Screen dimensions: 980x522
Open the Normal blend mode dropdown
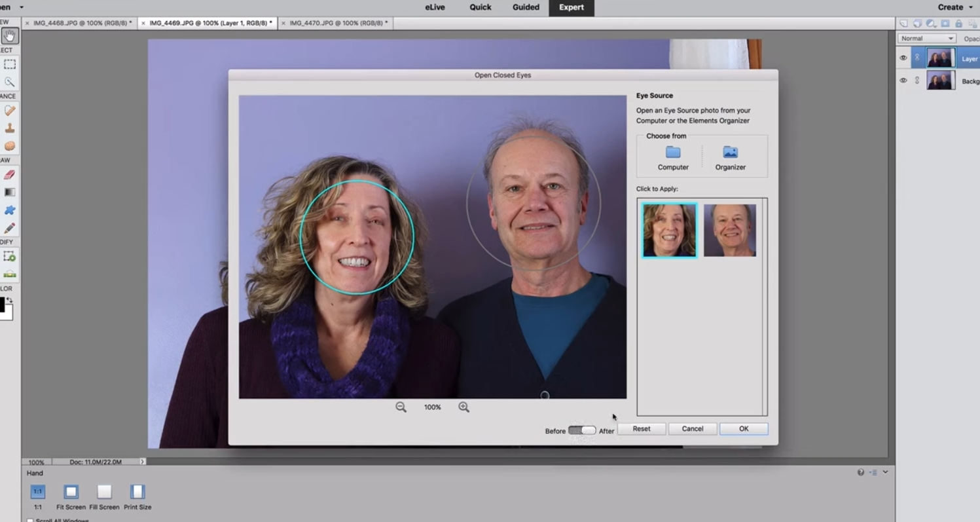(x=927, y=39)
